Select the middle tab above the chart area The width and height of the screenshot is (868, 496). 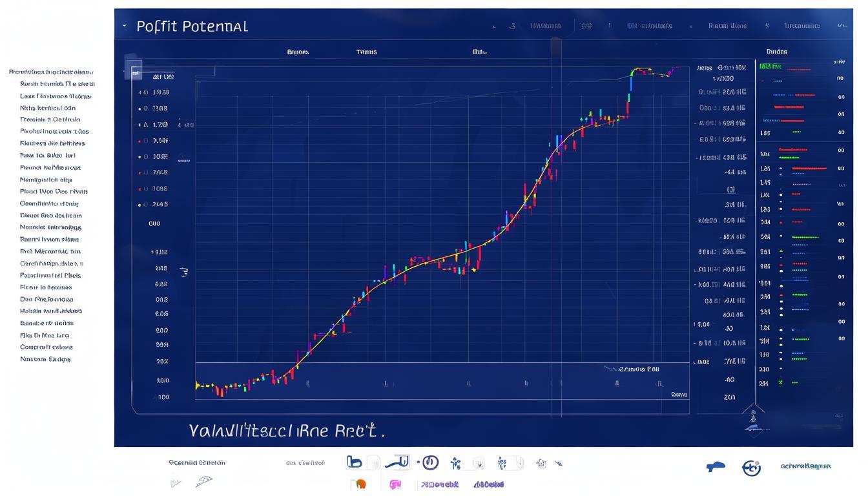pos(366,52)
